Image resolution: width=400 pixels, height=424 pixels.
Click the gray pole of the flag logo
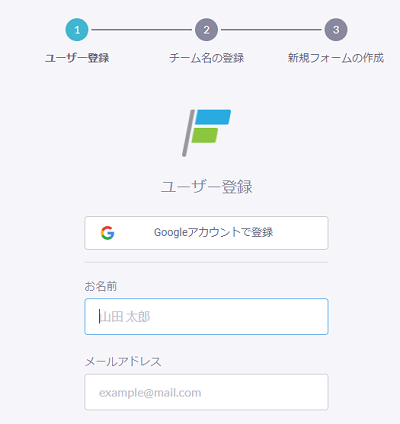pyautogui.click(x=188, y=133)
